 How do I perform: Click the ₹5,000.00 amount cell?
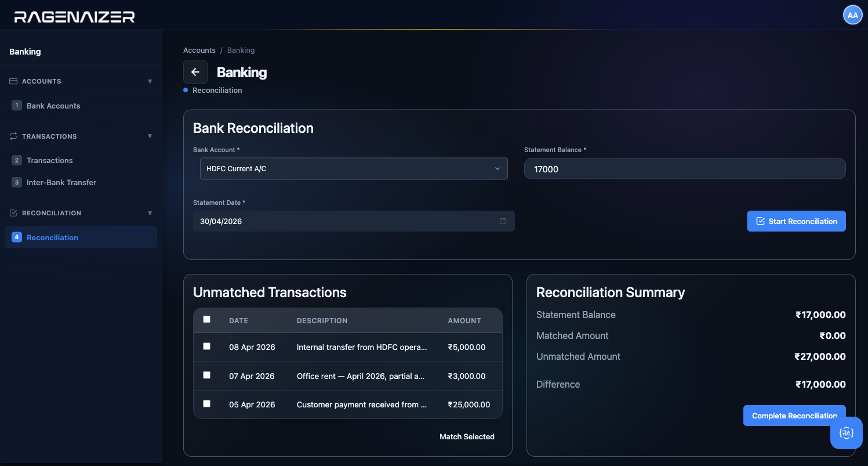point(467,347)
